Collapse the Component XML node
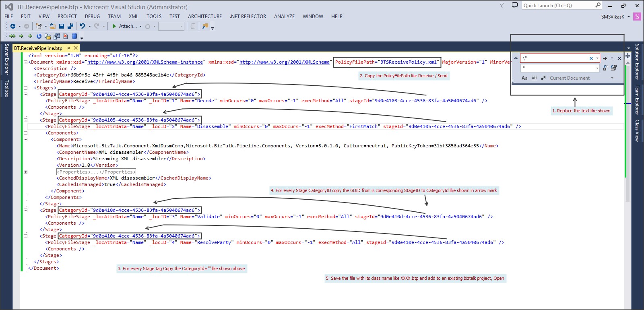Viewport: 644px width, 310px height. [25, 140]
